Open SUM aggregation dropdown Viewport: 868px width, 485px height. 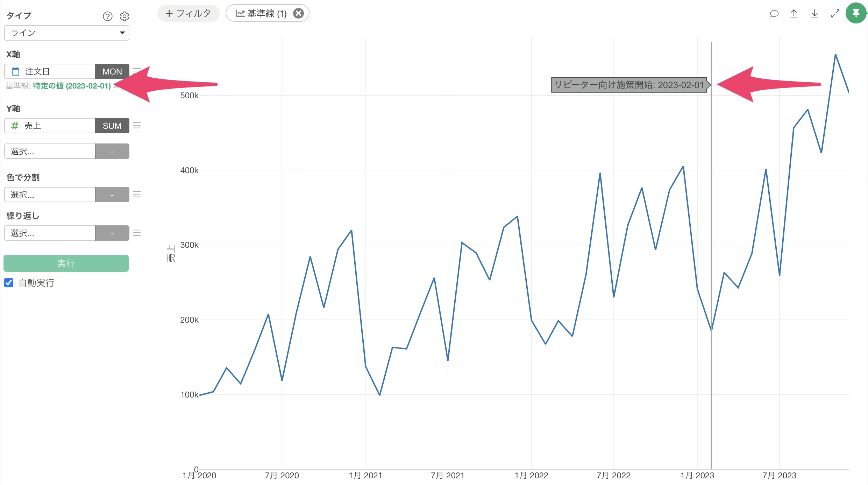pos(112,126)
